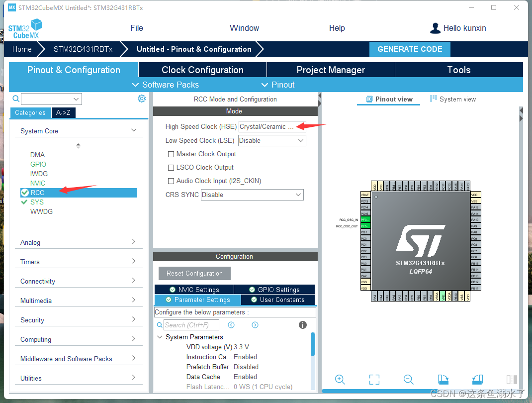Click the GENERATE CODE button
The image size is (532, 403).
(410, 49)
